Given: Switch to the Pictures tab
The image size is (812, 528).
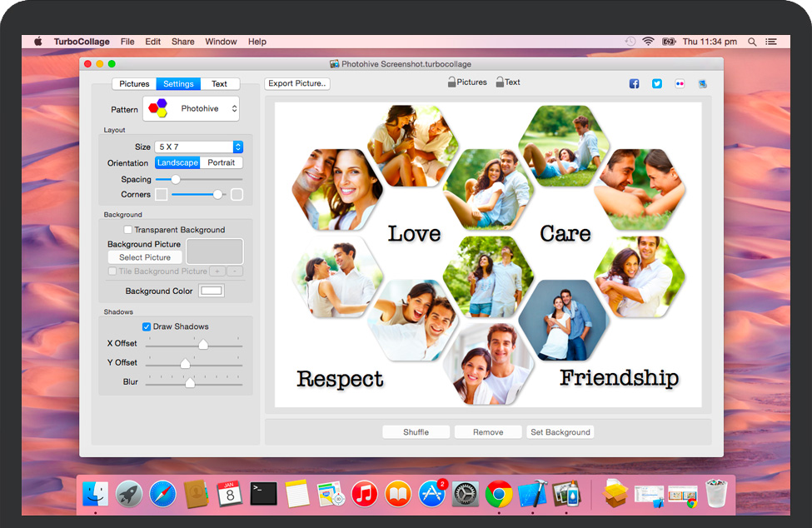Looking at the screenshot, I should click(134, 84).
